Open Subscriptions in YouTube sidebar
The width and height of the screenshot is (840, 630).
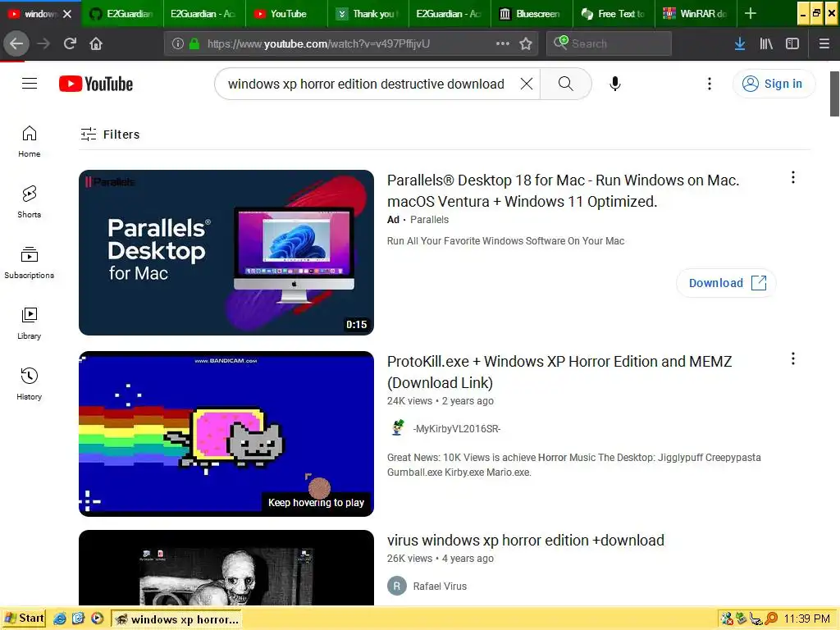click(30, 262)
